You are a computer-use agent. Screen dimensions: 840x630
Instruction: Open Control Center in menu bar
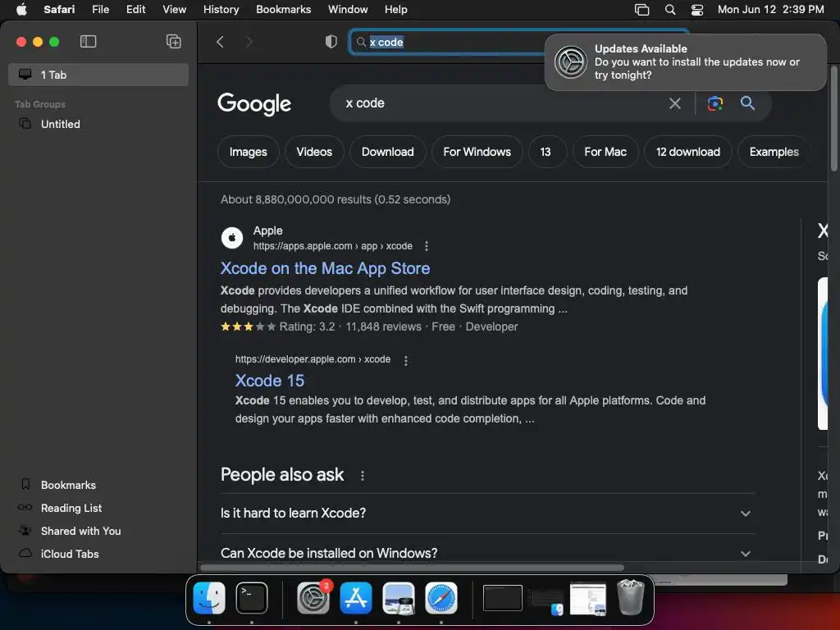(697, 10)
